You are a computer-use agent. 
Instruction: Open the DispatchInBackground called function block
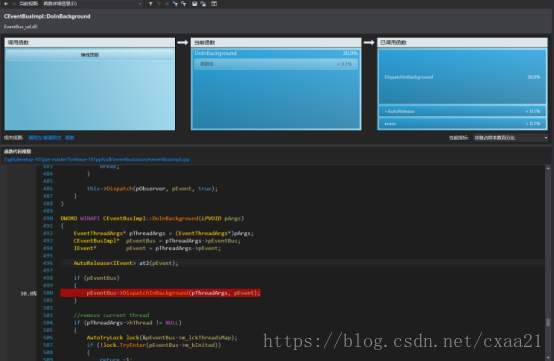click(462, 77)
